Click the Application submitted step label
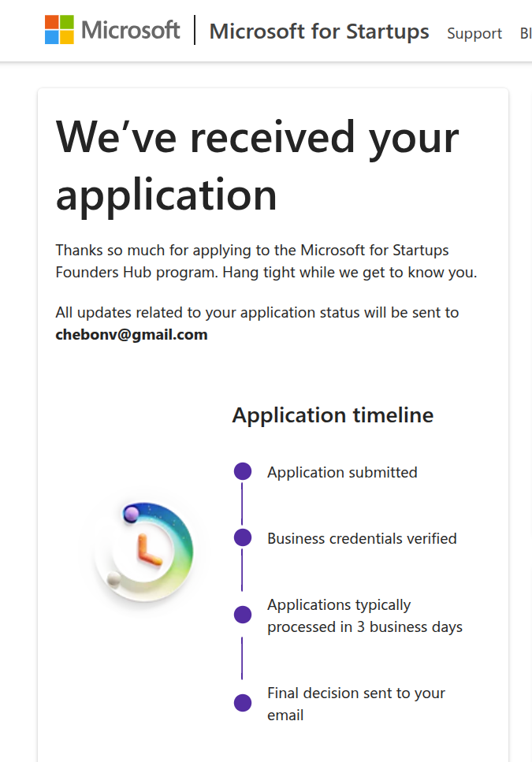 coord(342,472)
